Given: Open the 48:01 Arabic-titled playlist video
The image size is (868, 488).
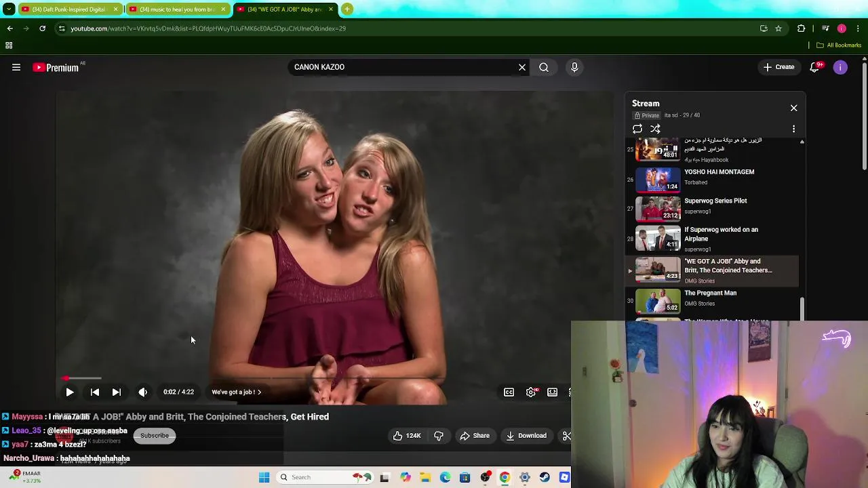Looking at the screenshot, I should [x=712, y=149].
